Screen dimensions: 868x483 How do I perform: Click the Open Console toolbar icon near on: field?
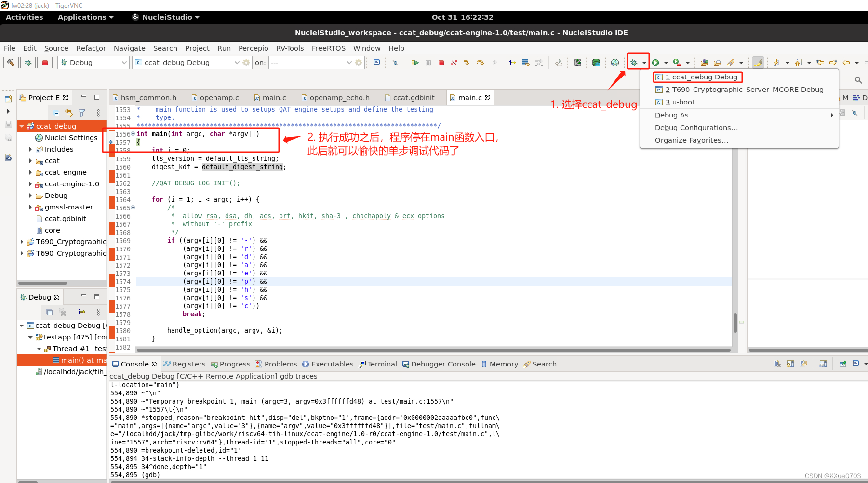pyautogui.click(x=377, y=63)
